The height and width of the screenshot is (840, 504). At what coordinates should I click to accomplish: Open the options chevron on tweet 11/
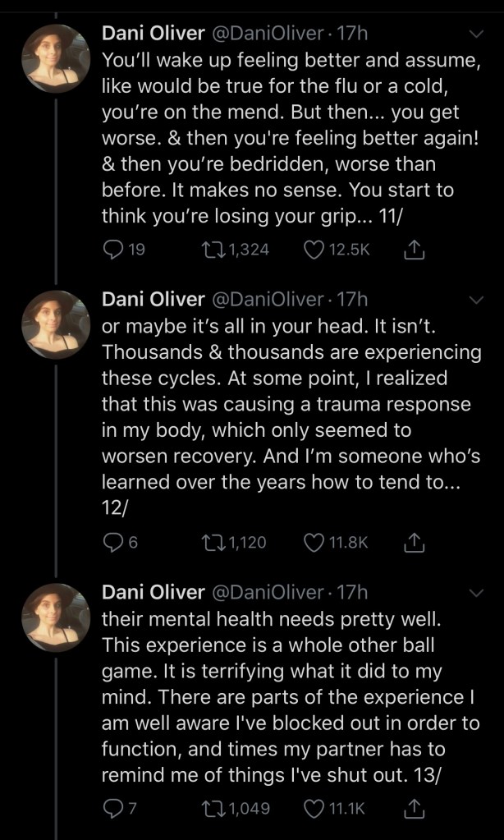476,34
